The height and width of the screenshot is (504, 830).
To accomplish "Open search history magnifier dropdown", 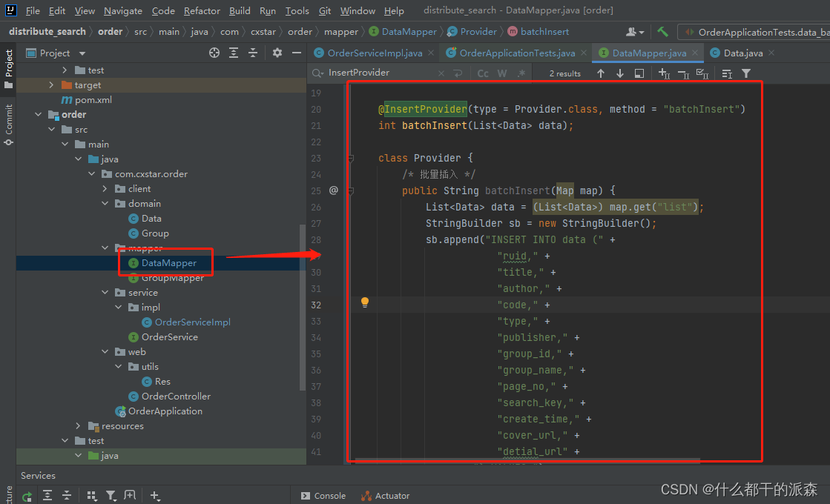I will pyautogui.click(x=317, y=73).
